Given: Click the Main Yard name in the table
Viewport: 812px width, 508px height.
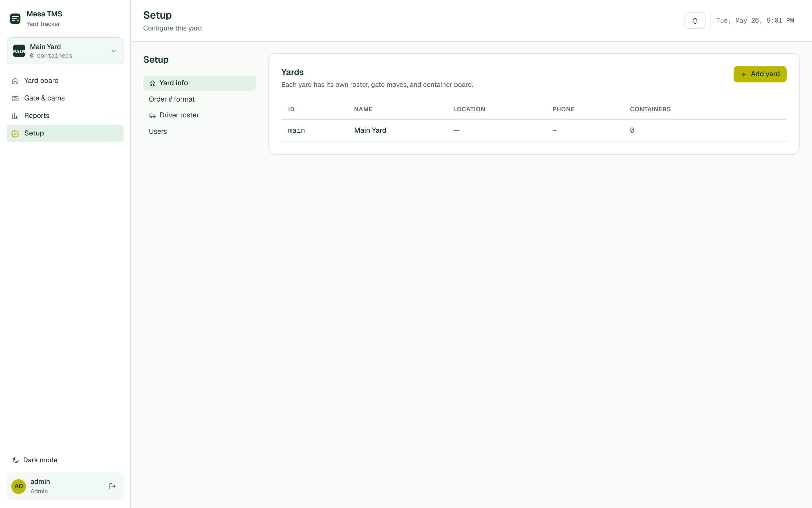Looking at the screenshot, I should tap(370, 130).
